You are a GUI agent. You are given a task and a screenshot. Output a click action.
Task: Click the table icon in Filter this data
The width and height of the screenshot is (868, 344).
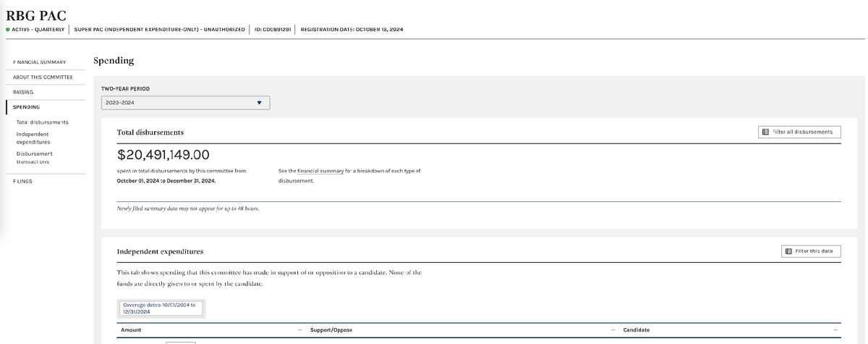pos(788,251)
